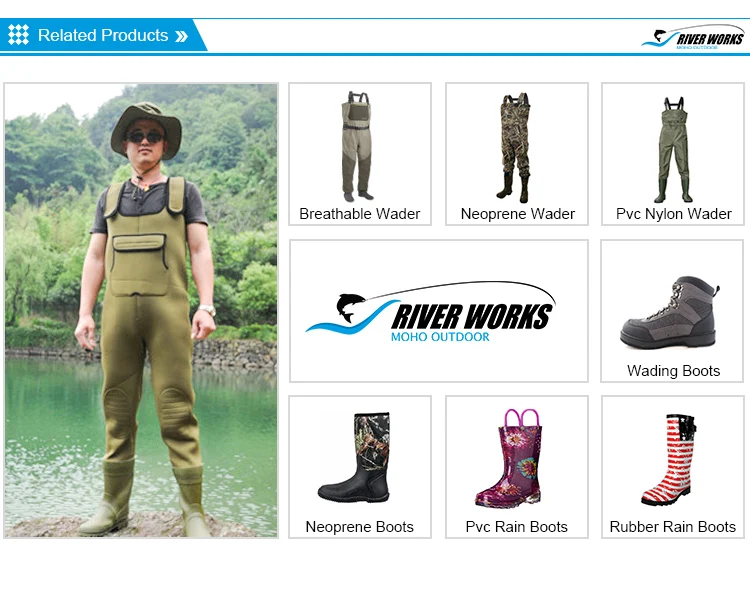This screenshot has width=750, height=594.
Task: Click the River Works logo in header
Action: click(693, 38)
